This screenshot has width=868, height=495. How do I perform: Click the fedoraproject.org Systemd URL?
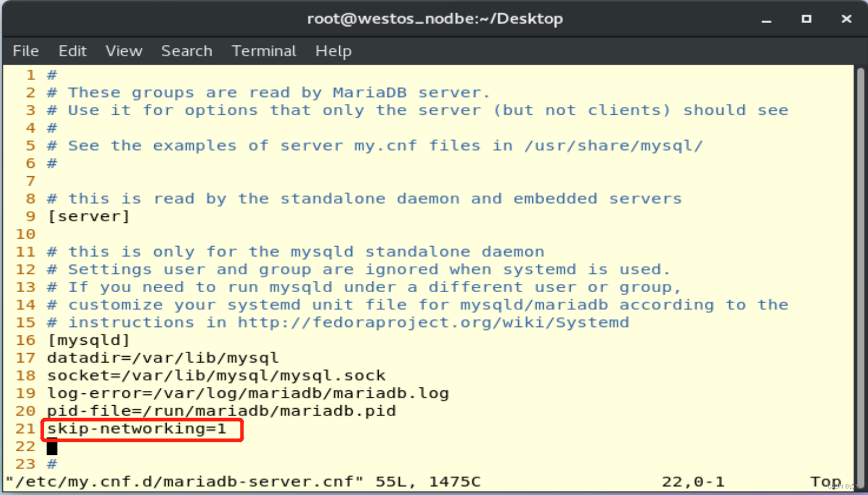[431, 322]
